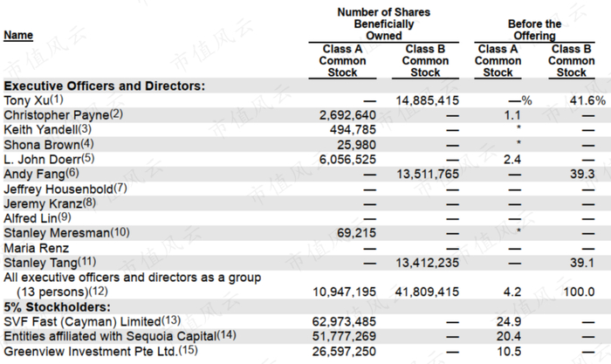Click Greenview's 26,597,250 shares value
This screenshot has width=611, height=364.
tap(344, 351)
